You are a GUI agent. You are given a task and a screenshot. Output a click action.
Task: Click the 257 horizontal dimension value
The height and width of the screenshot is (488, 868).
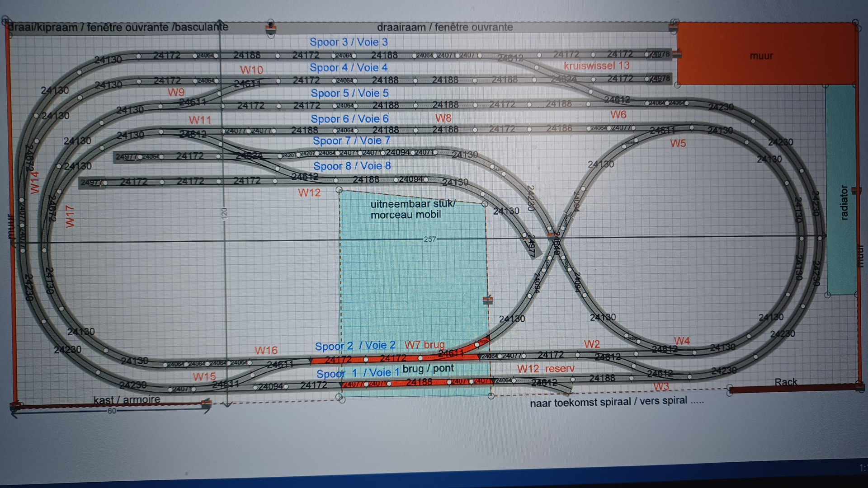tap(429, 239)
